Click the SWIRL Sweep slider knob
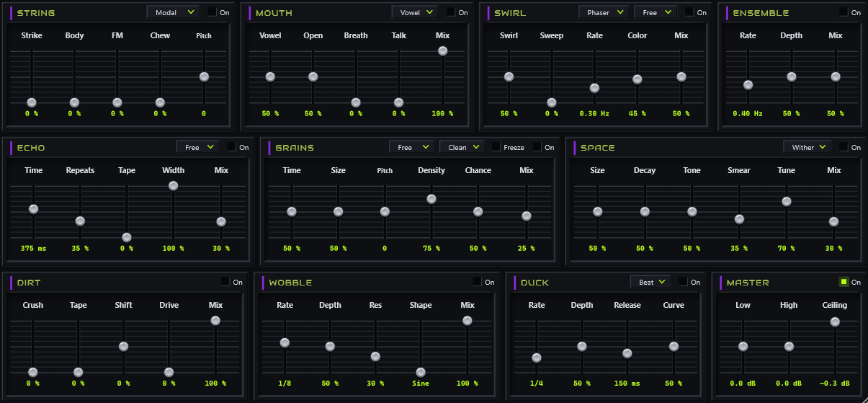Viewport: 868px width, 403px height. point(552,102)
